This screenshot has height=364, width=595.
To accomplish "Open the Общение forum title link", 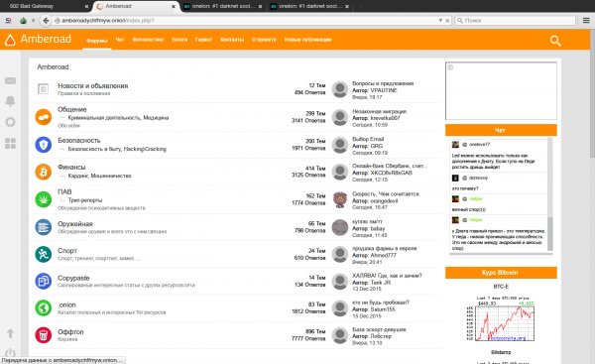I will click(x=72, y=109).
